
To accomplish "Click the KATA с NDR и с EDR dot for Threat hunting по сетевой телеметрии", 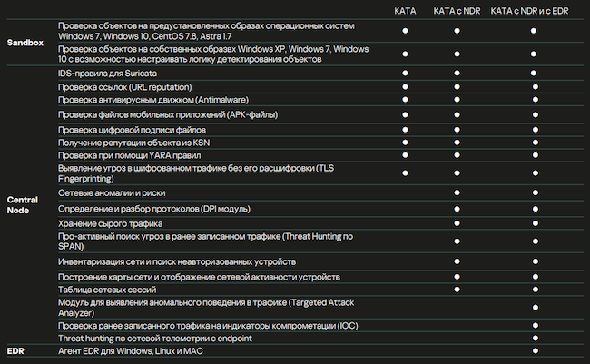I will [x=534, y=338].
